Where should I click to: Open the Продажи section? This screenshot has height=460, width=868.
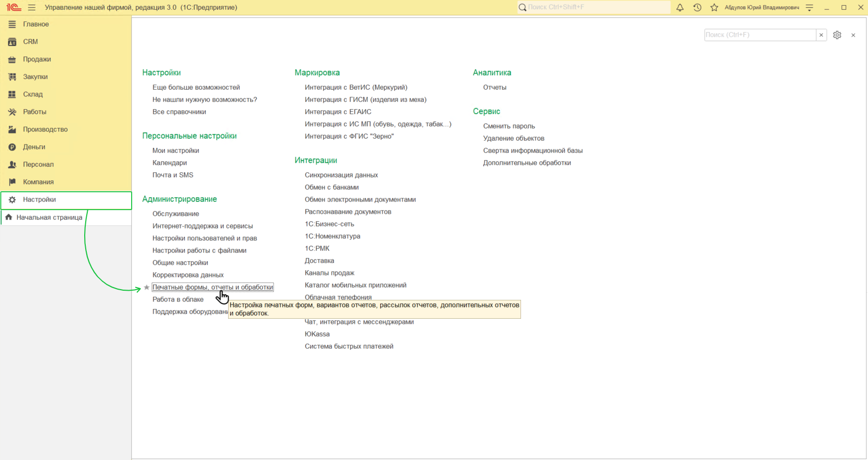point(66,59)
